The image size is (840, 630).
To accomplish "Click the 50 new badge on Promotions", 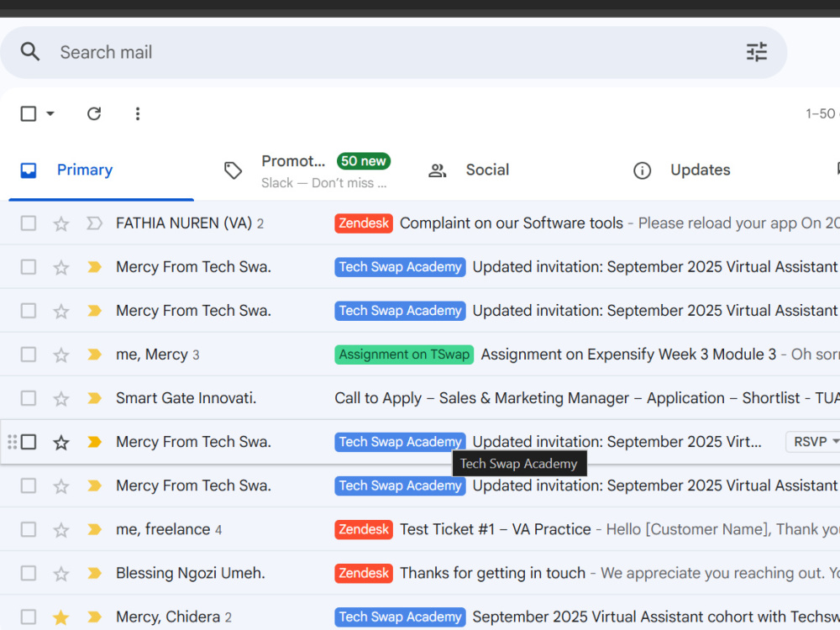I will coord(363,160).
